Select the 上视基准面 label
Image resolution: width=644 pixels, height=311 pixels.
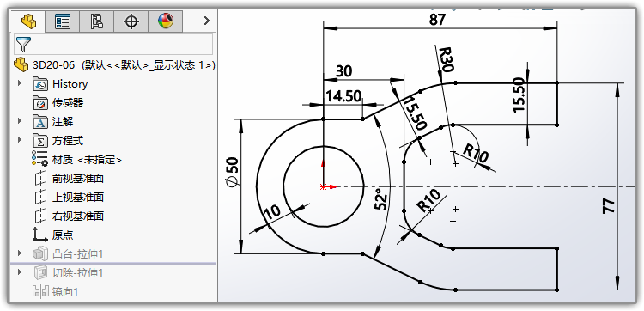click(78, 198)
